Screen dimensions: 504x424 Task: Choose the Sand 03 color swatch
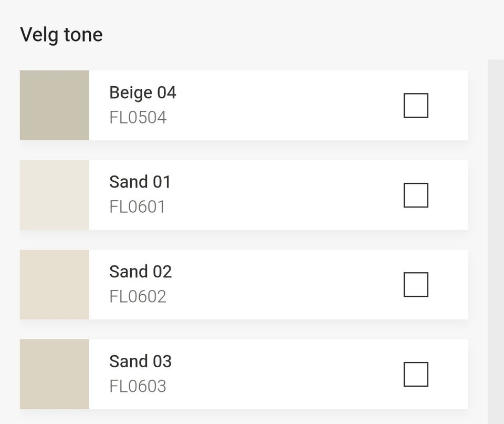point(55,375)
